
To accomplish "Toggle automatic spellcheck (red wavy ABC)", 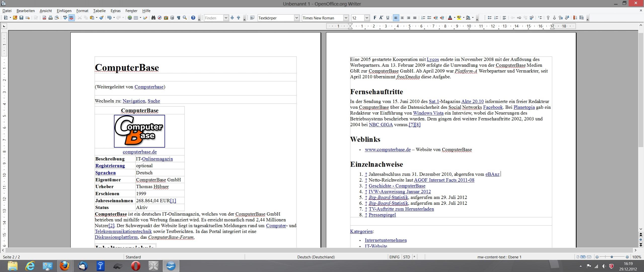I will click(x=71, y=18).
